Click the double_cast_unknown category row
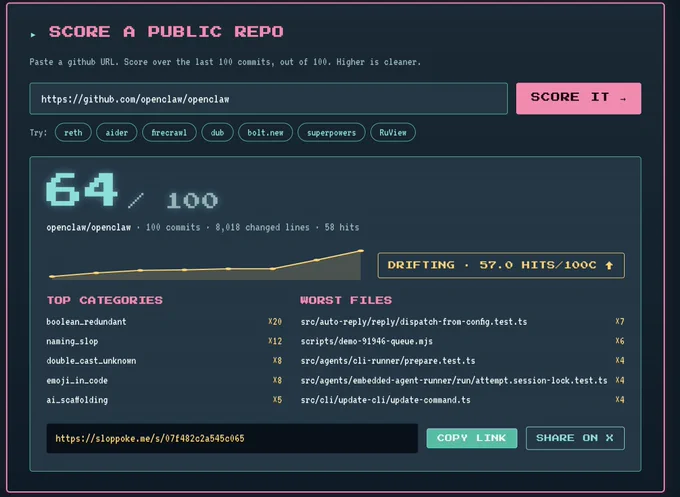680x497 pixels. 164,361
